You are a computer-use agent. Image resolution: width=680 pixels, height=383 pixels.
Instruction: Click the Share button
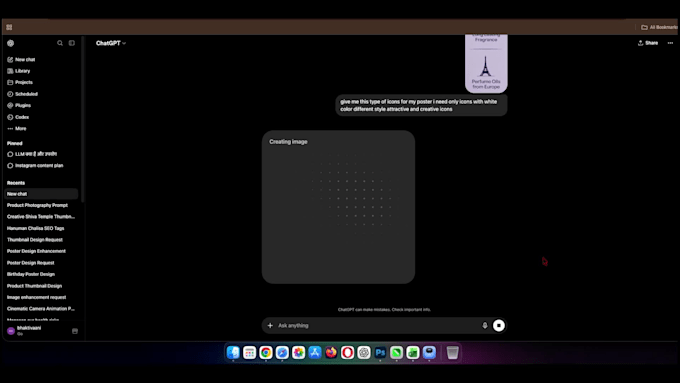[648, 43]
